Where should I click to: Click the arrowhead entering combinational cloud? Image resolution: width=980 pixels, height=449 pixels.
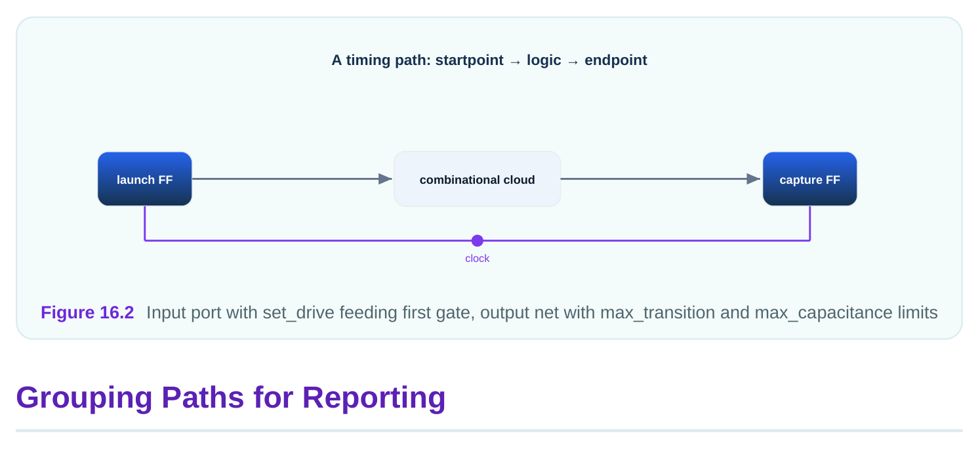(385, 179)
